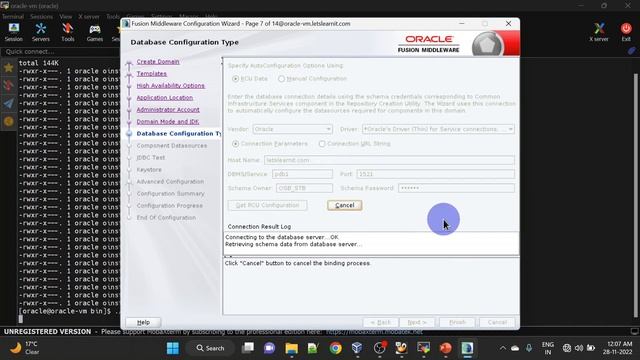Go to the Templates step link
640x360 pixels.
point(151,73)
